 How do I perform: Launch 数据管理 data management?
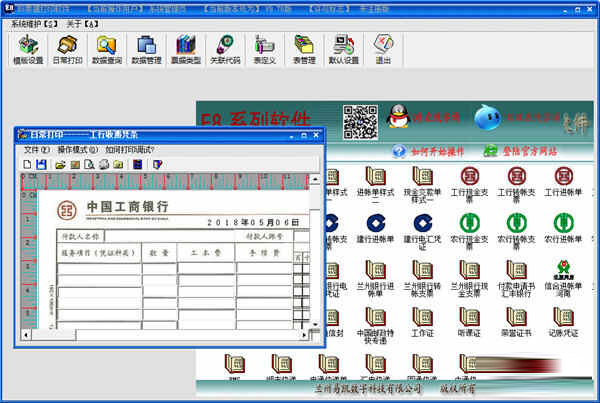coord(146,49)
